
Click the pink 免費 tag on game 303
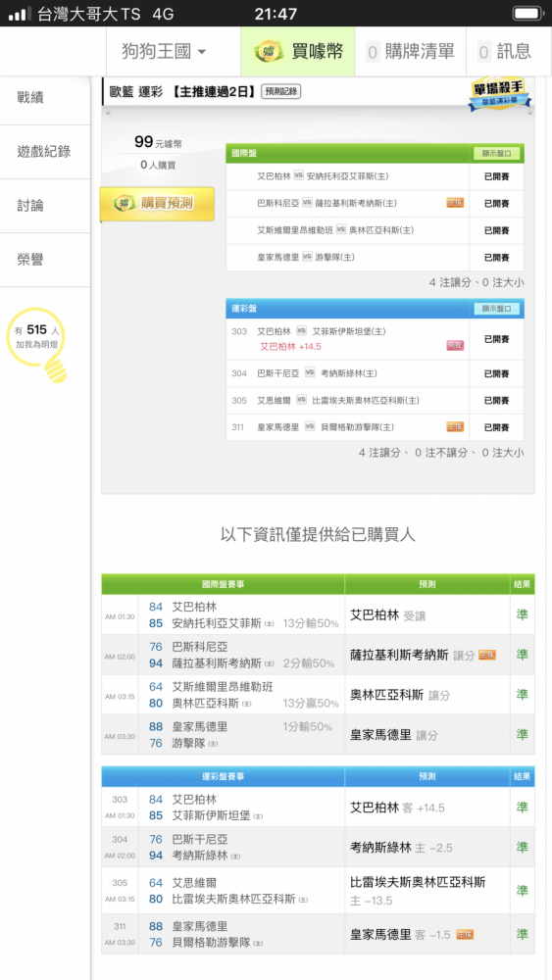tap(455, 346)
